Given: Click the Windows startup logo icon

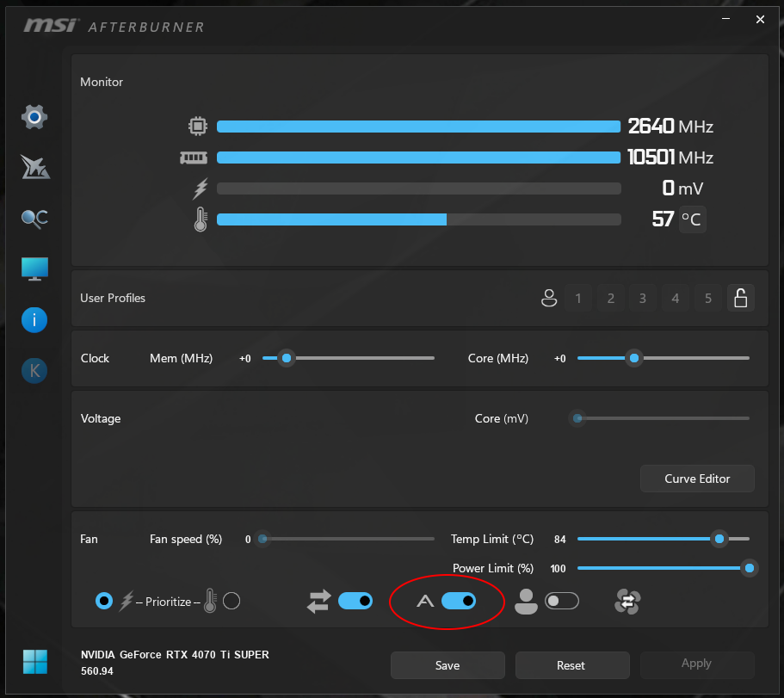Looking at the screenshot, I should tap(35, 662).
